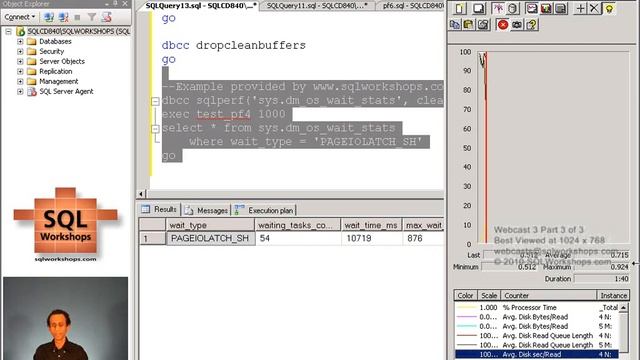Open the Messages tab

tap(206, 210)
